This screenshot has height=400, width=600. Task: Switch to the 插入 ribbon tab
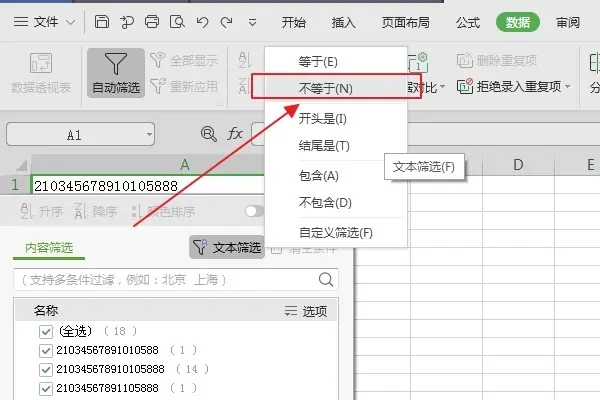click(343, 23)
